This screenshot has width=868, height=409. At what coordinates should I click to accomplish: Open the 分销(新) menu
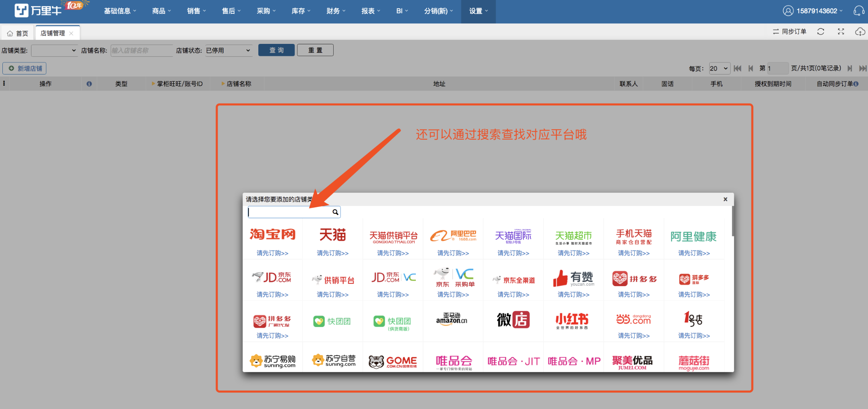click(438, 11)
